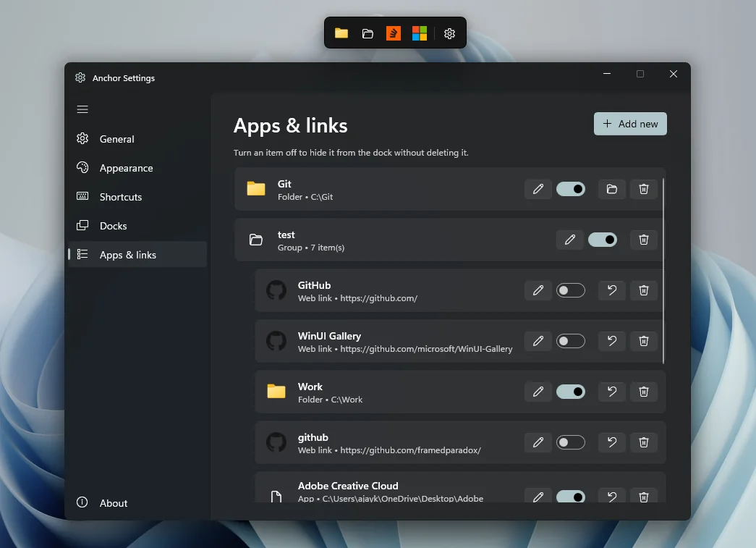Click the Anchor Settings window title
Image resolution: width=756 pixels, height=548 pixels.
pos(124,78)
